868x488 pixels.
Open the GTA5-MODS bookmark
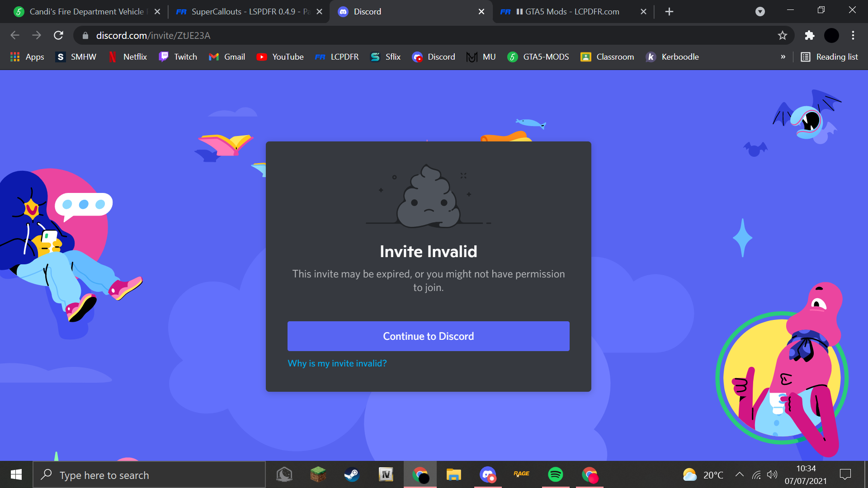click(538, 56)
